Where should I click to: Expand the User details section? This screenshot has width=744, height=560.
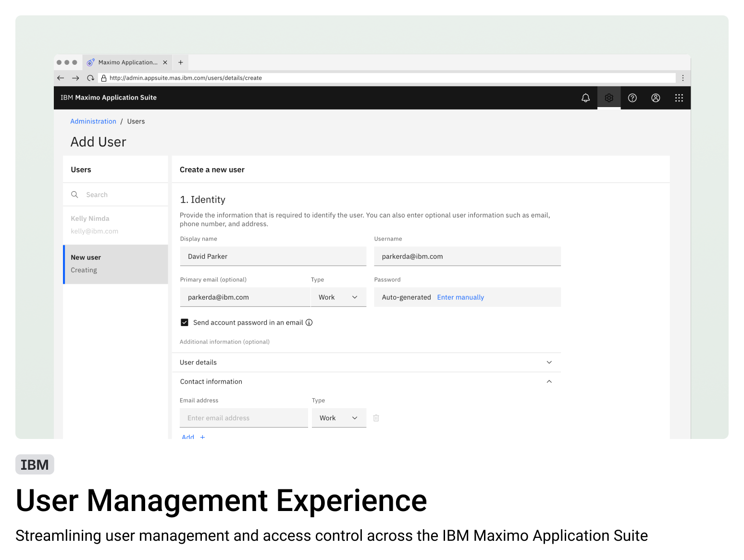click(x=549, y=362)
